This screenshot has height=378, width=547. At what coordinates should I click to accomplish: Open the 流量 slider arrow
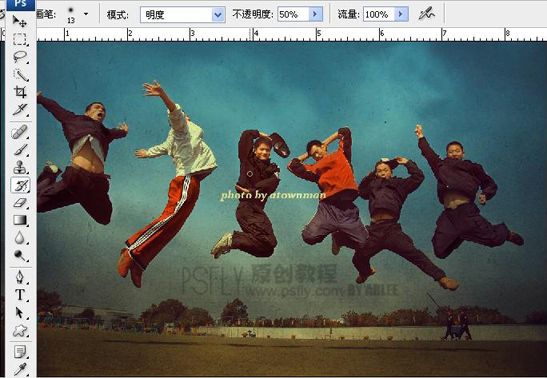401,14
